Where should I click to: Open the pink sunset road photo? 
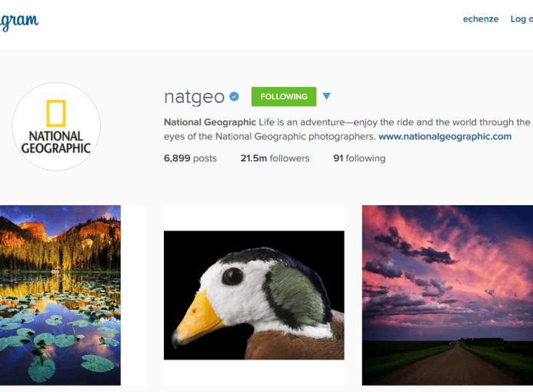[x=448, y=295]
